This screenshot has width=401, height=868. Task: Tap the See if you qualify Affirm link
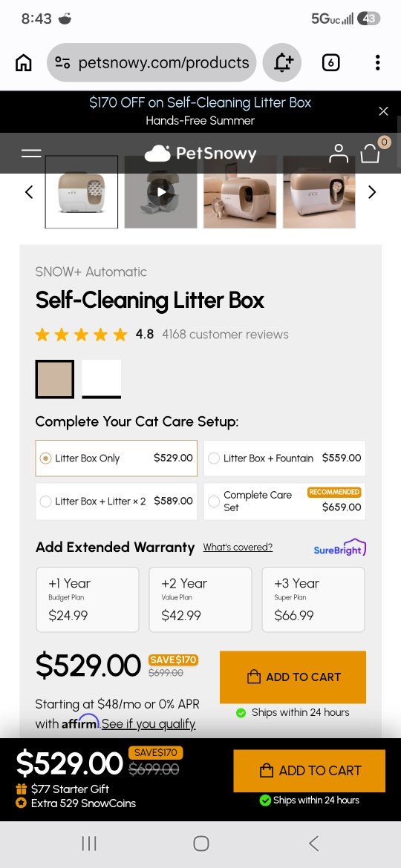[149, 724]
